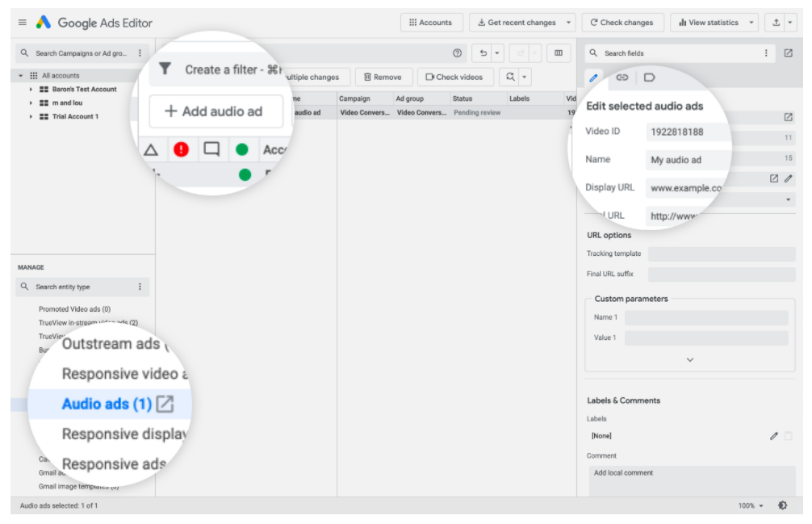812x524 pixels.
Task: Expand the find and replace dropdown arrow
Action: [524, 77]
